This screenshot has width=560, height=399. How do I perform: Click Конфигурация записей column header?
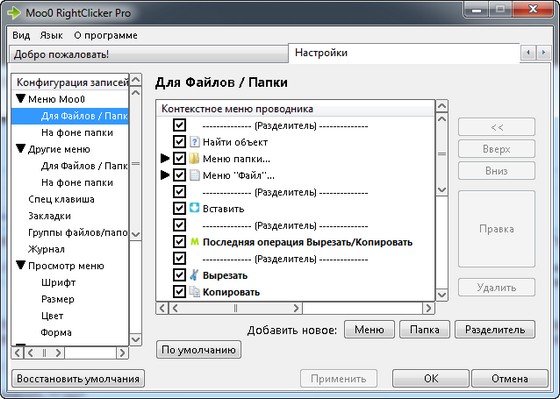pyautogui.click(x=70, y=83)
